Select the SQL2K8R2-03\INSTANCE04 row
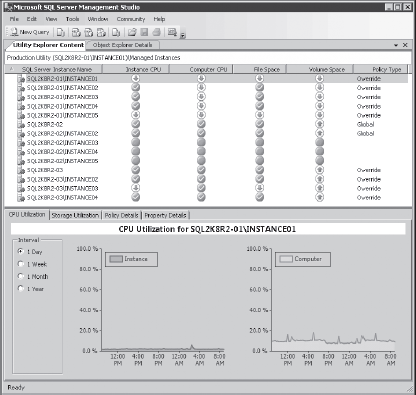This screenshot has height=395, width=416. point(206,197)
